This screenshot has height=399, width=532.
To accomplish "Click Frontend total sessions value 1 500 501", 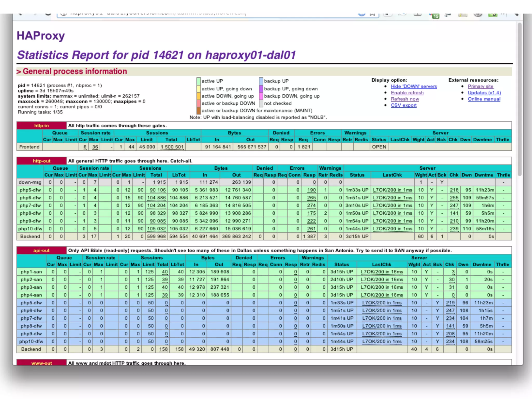I will 172,147.
